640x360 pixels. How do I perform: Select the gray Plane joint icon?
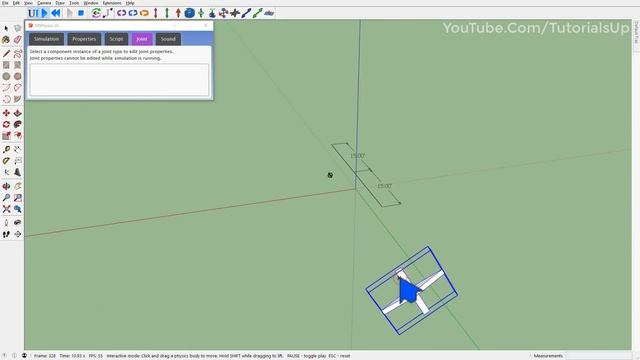click(269, 13)
